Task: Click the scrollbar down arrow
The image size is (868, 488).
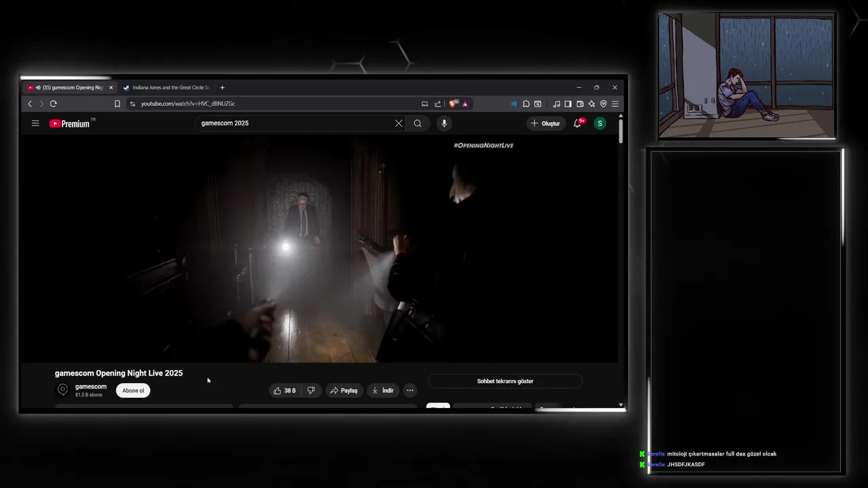Action: coord(620,405)
